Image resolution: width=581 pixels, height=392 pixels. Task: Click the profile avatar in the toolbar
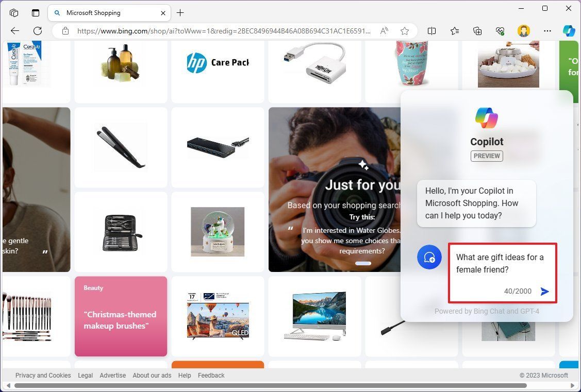pyautogui.click(x=524, y=31)
